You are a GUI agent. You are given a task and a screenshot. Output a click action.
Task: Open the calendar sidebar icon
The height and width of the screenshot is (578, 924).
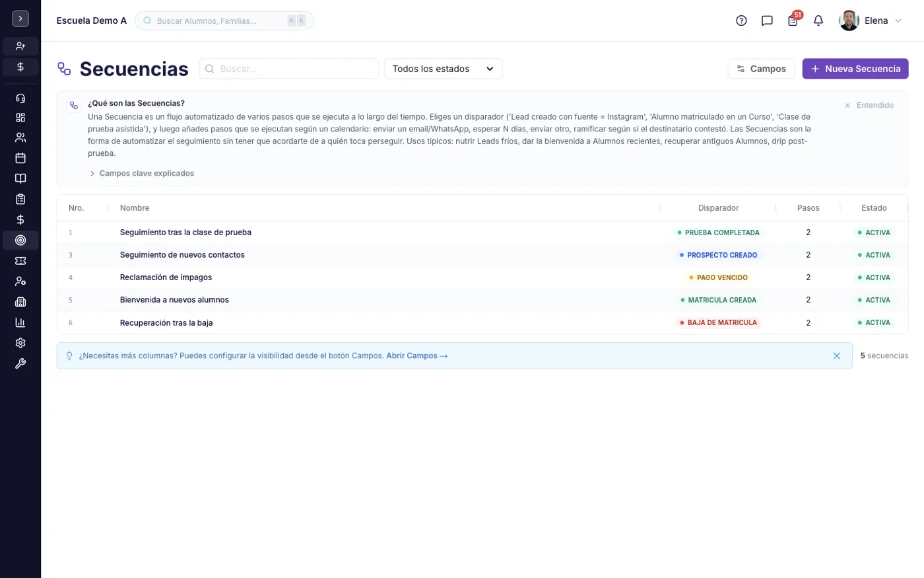20,158
